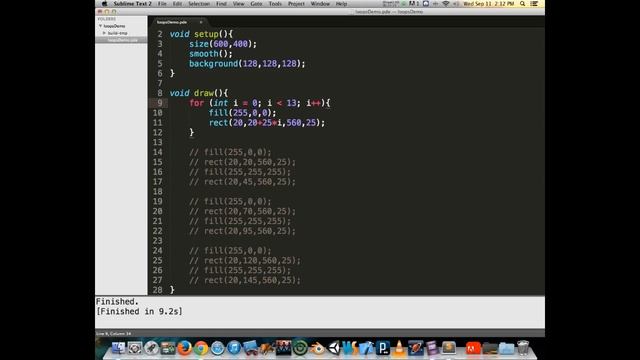Open the blue folder stack in dock

point(506,348)
